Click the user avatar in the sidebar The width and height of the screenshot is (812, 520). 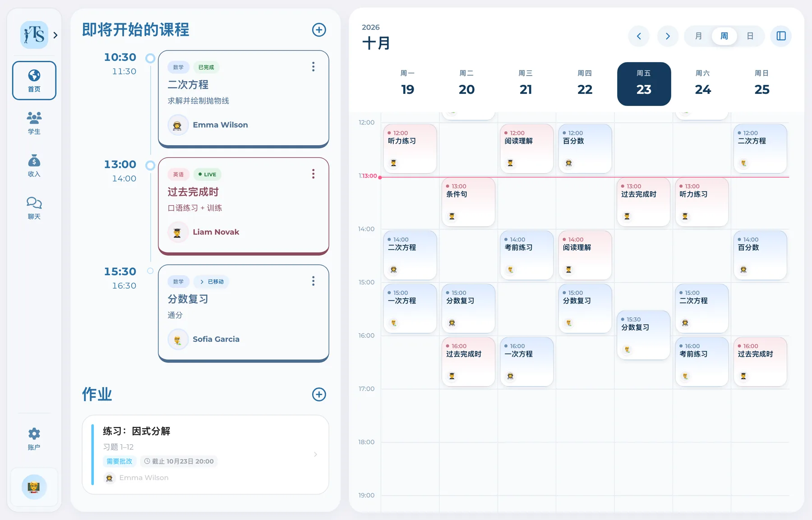coord(34,487)
